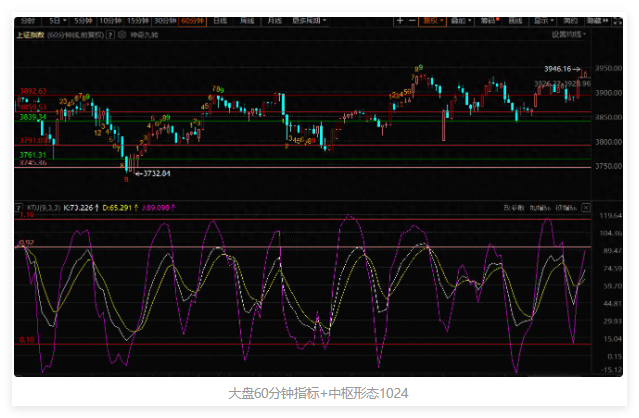Viewport: 639px width, 418px height.
Task: Click the KDJ indicator help icon
Action: click(x=18, y=208)
